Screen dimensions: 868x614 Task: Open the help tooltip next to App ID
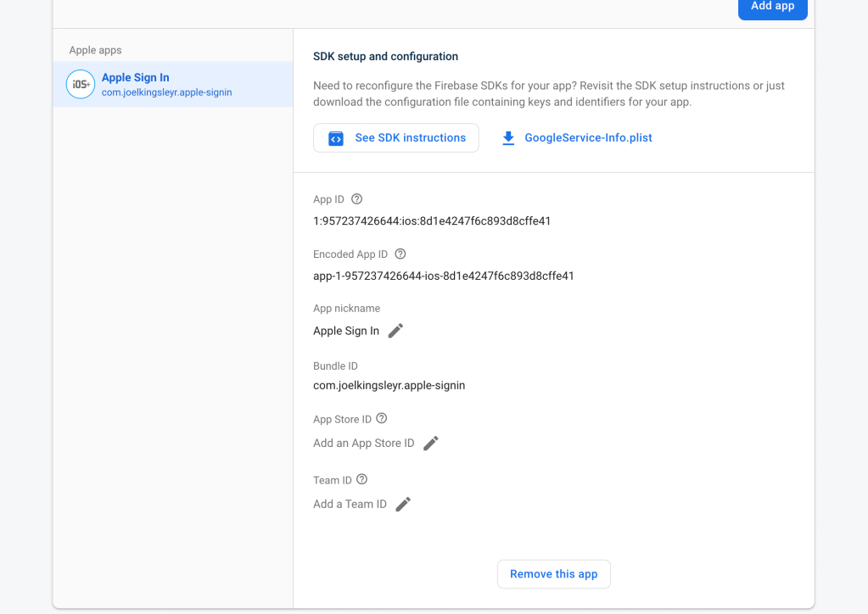click(x=356, y=199)
